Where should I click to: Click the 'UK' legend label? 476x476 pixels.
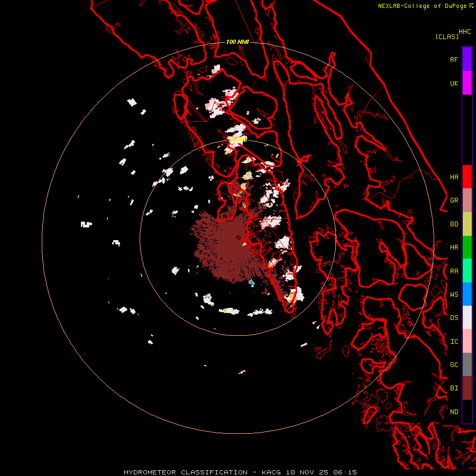[x=454, y=83]
